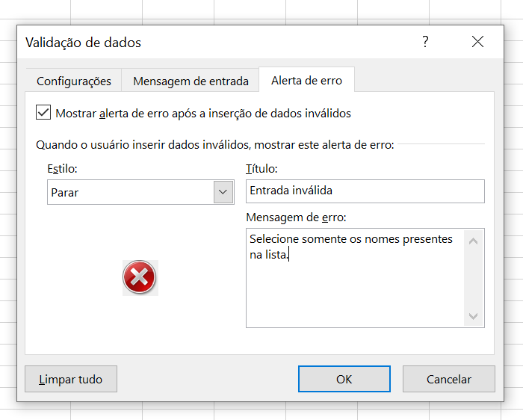Uncheck Mostrar alerta de erro checkbox
This screenshot has width=523, height=420.
click(43, 112)
